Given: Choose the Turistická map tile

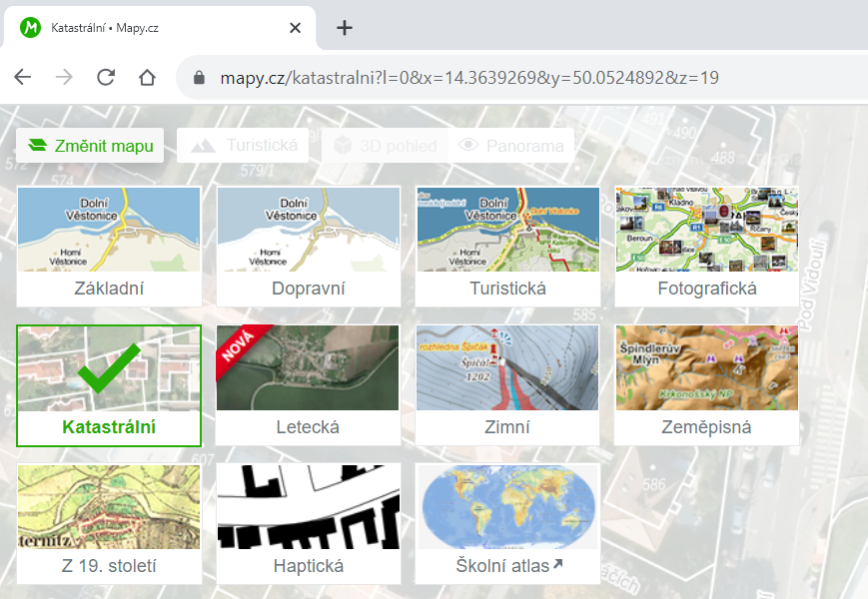Looking at the screenshot, I should [507, 247].
